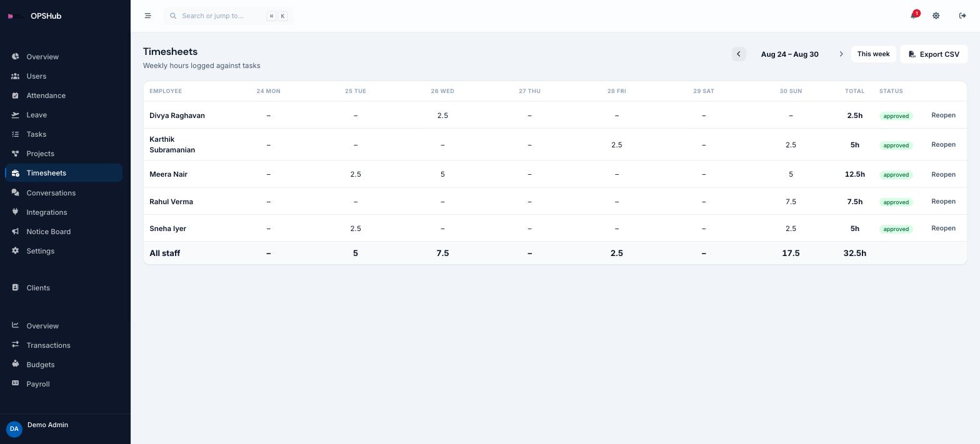Image resolution: width=980 pixels, height=444 pixels.
Task: Click the Clients icon in sidebar
Action: tap(15, 287)
